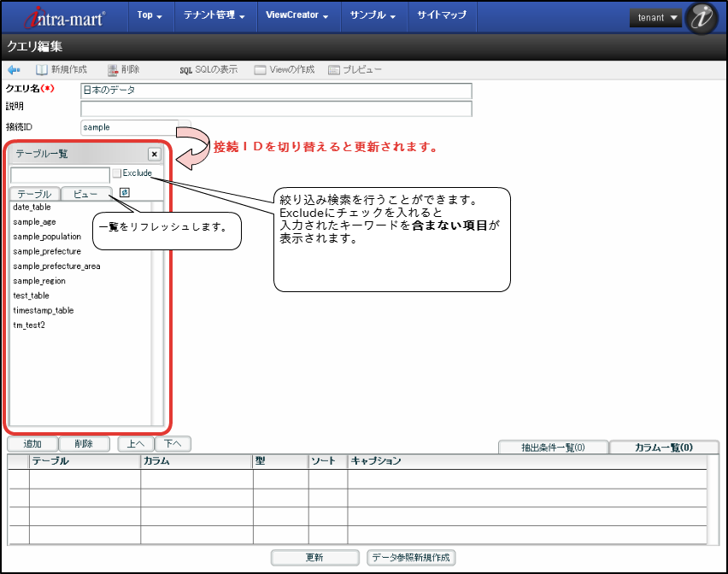Open the テナント管理 menu

tap(214, 15)
